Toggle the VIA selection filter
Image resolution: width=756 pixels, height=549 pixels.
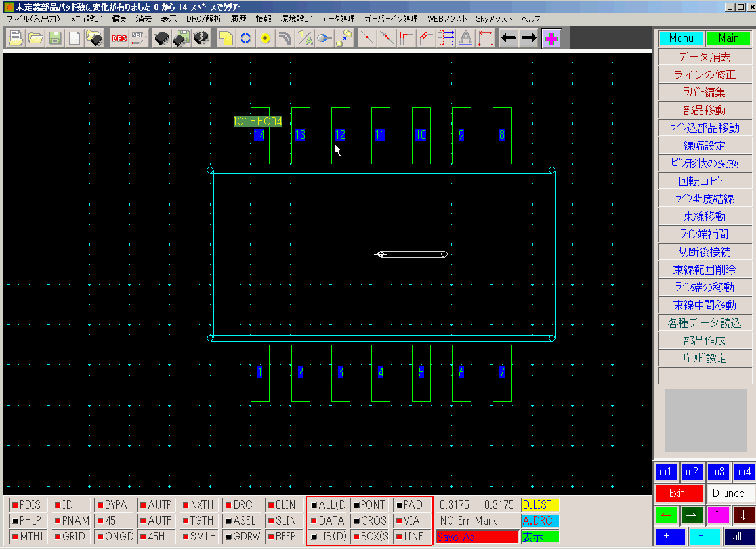[412, 521]
